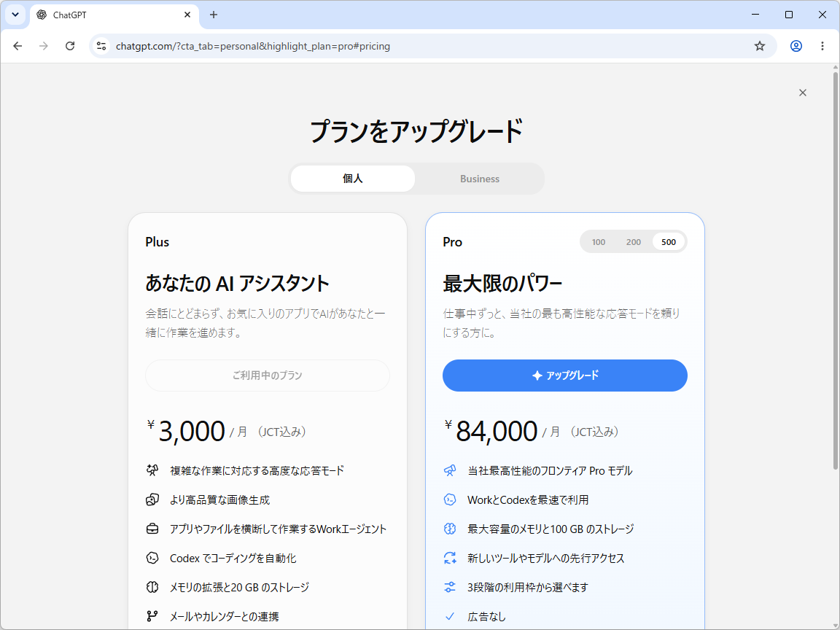Click 最大容量のメモリと100 GB のストレージ text
This screenshot has width=840, height=630.
(x=551, y=529)
